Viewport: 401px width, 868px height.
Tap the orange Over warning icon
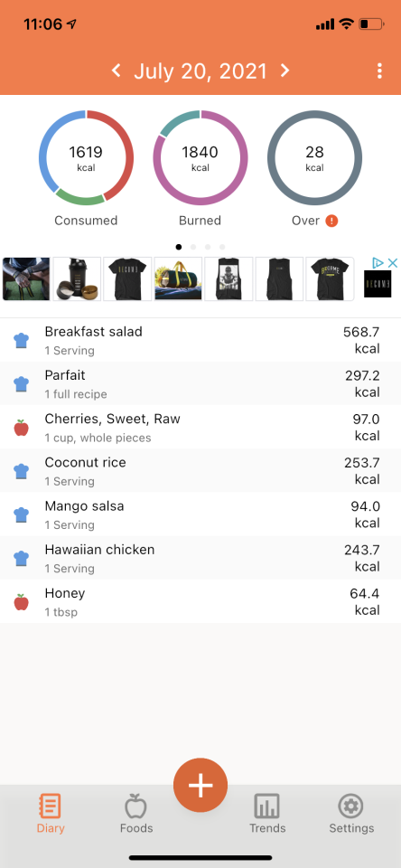click(331, 221)
